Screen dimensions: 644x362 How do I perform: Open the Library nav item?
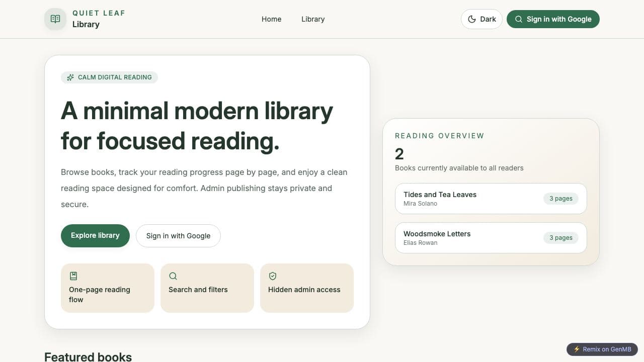[x=313, y=19]
